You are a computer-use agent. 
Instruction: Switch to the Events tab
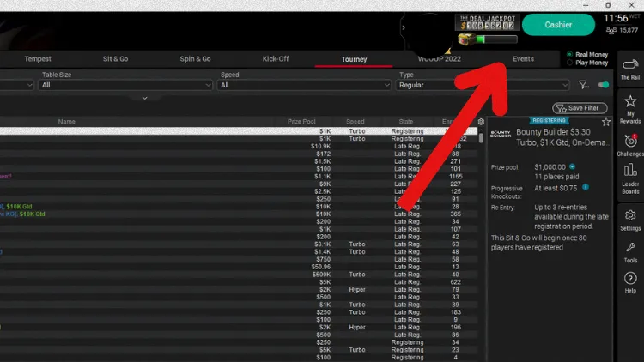523,59
